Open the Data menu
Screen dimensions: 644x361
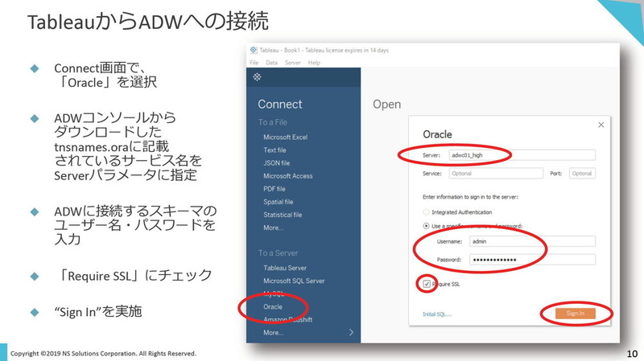click(x=271, y=63)
